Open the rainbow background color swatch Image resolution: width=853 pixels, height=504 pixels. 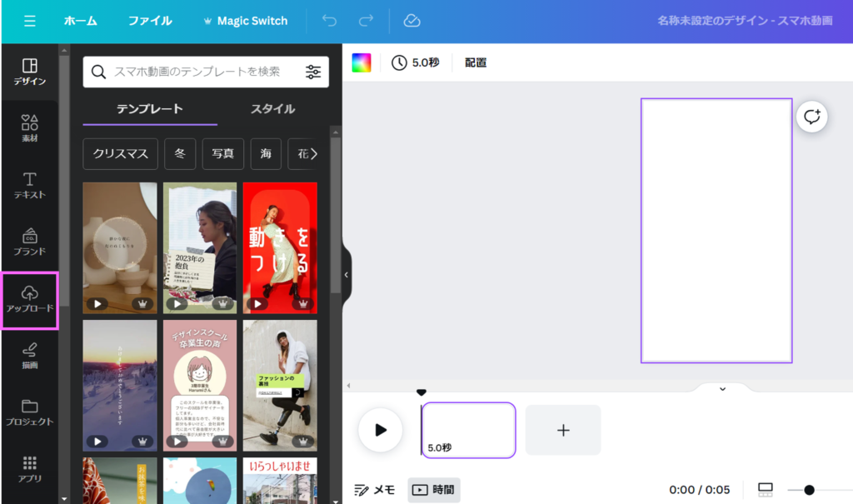pos(362,62)
